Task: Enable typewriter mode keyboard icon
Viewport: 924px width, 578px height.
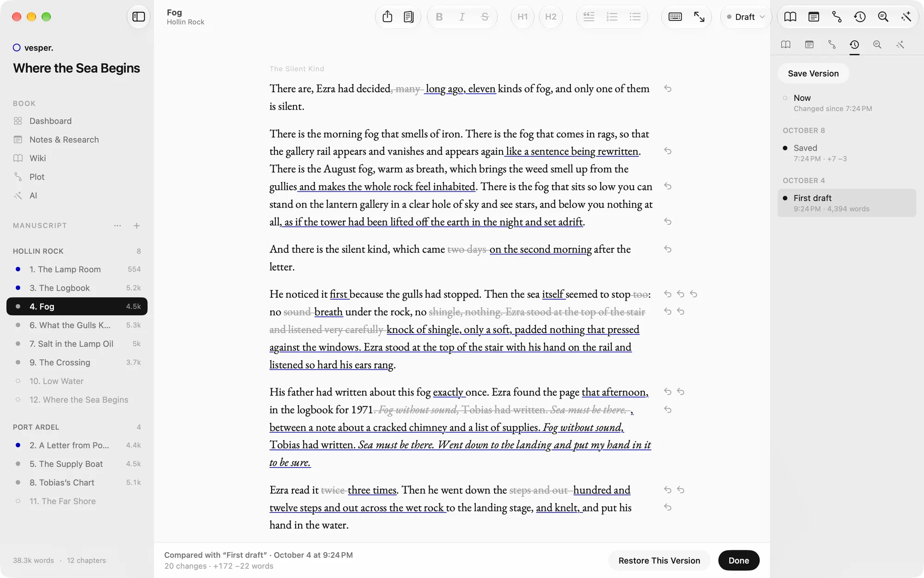Action: pos(675,17)
